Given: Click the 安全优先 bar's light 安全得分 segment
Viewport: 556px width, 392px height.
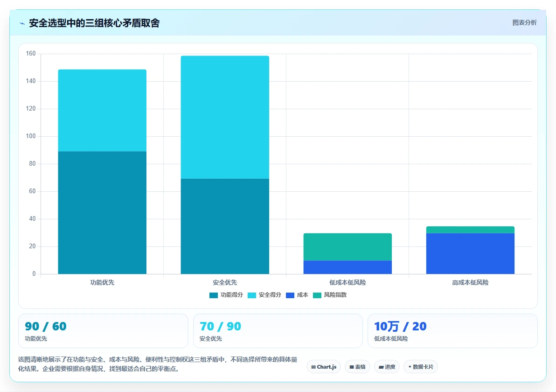Looking at the screenshot, I should coord(225,117).
